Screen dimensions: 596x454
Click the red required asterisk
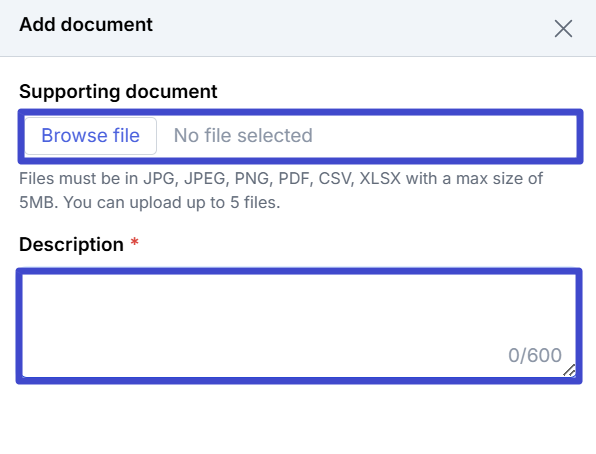coord(135,242)
